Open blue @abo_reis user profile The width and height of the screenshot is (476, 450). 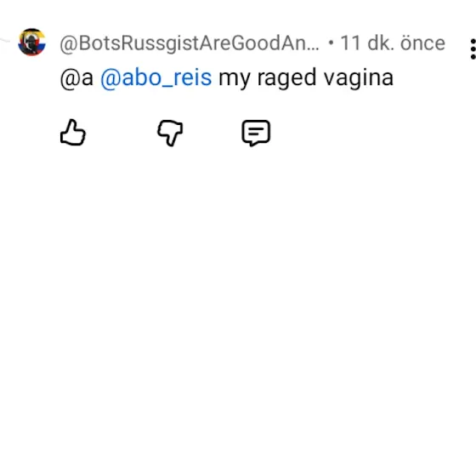(156, 78)
